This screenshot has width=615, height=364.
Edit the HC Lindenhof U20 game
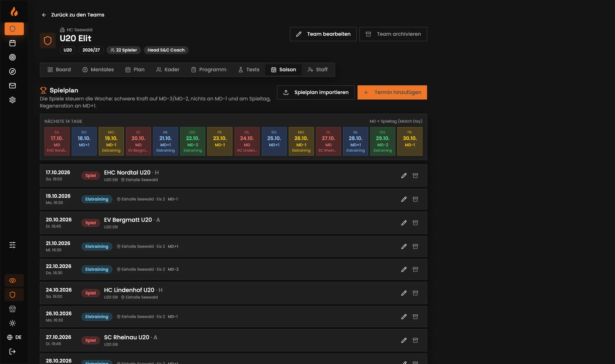(404, 293)
